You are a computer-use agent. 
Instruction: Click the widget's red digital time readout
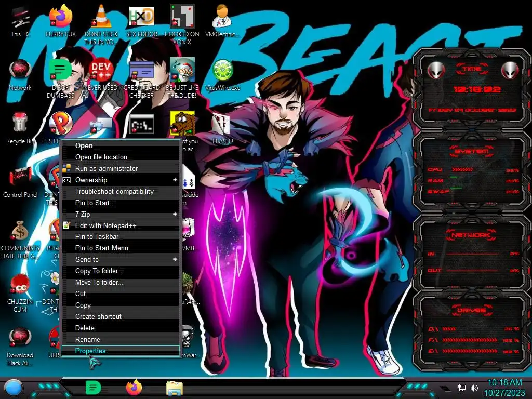477,89
